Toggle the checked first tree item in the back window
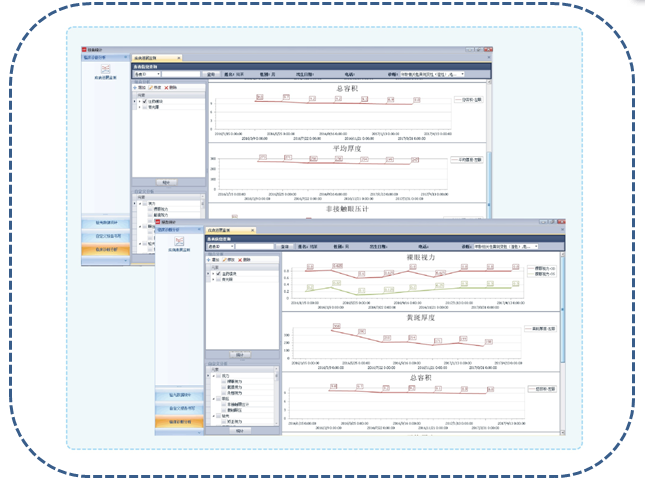The width and height of the screenshot is (645, 484). click(143, 101)
